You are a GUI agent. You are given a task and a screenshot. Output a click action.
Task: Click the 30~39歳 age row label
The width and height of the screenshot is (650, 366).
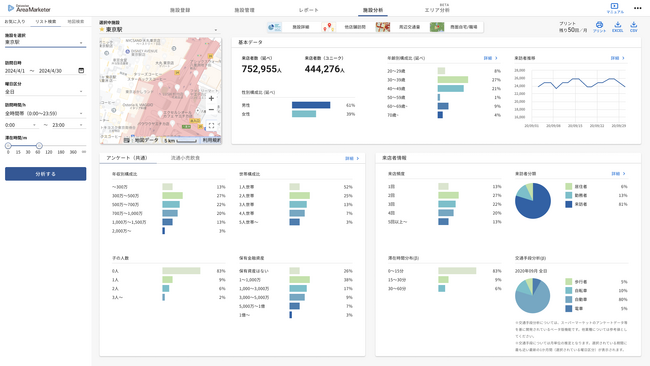396,80
